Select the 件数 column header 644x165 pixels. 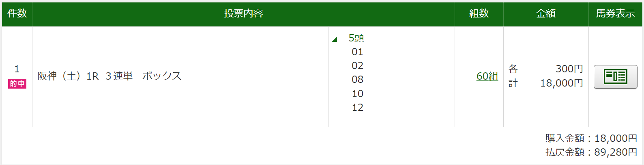point(17,13)
